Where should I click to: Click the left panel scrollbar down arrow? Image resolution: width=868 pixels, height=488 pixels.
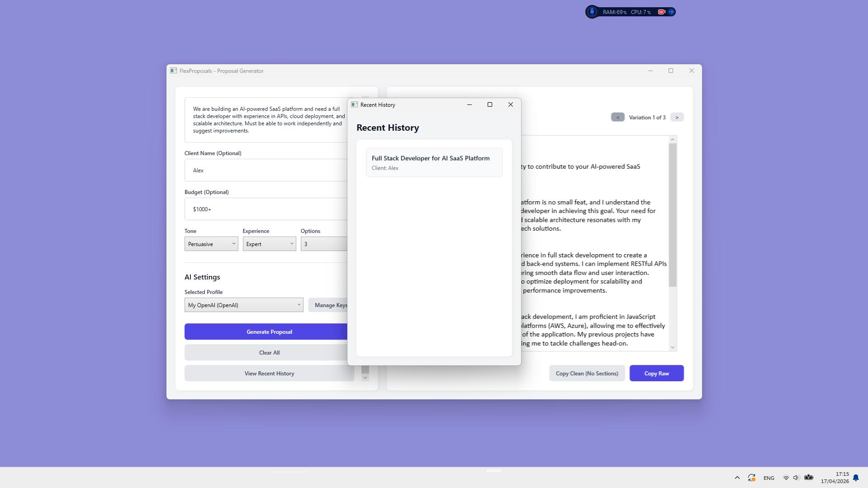coord(365,378)
